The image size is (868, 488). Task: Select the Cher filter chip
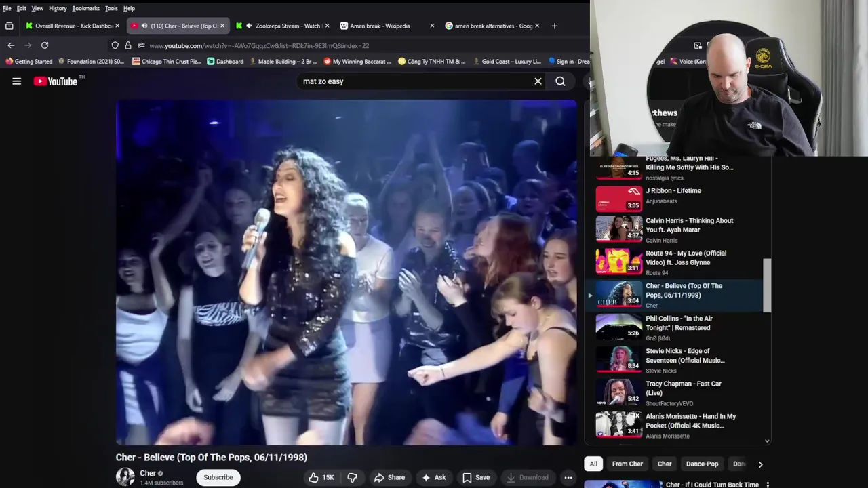665,464
